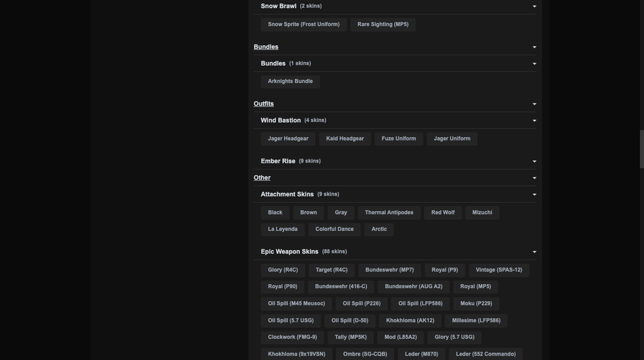The image size is (644, 360).
Task: Pick the Colorful Dance attachment skin
Action: [x=335, y=230]
